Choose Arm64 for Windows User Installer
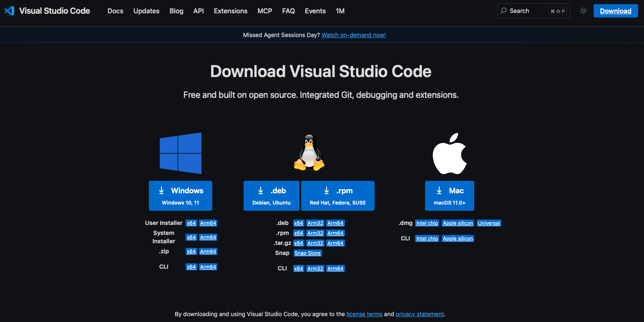The height and width of the screenshot is (322, 644). (x=208, y=223)
